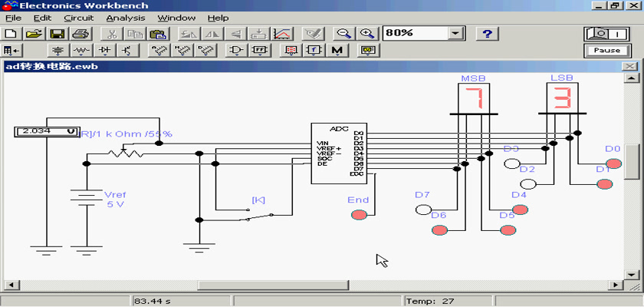This screenshot has width=644, height=307.
Task: Open the Window menu
Action: tap(176, 18)
